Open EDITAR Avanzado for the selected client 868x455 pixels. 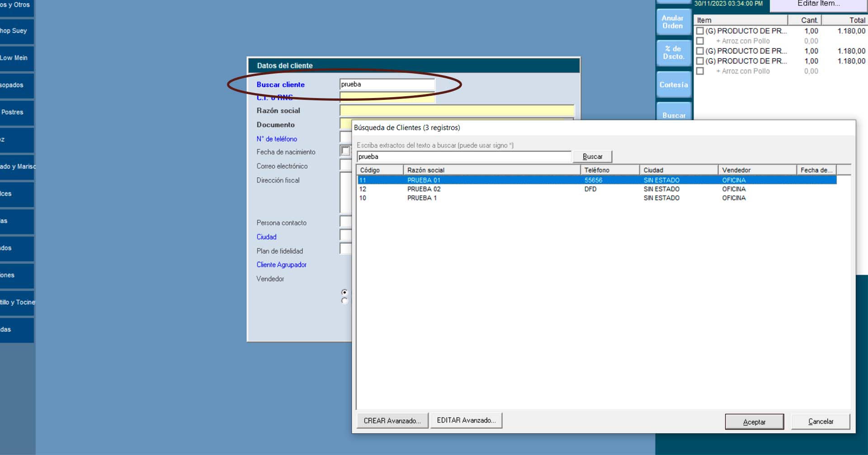(x=466, y=420)
